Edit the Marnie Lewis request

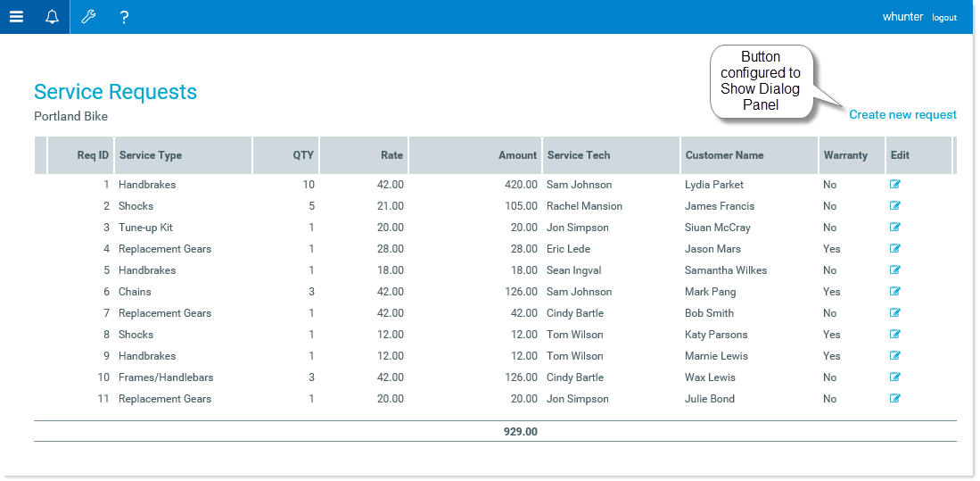pos(895,355)
